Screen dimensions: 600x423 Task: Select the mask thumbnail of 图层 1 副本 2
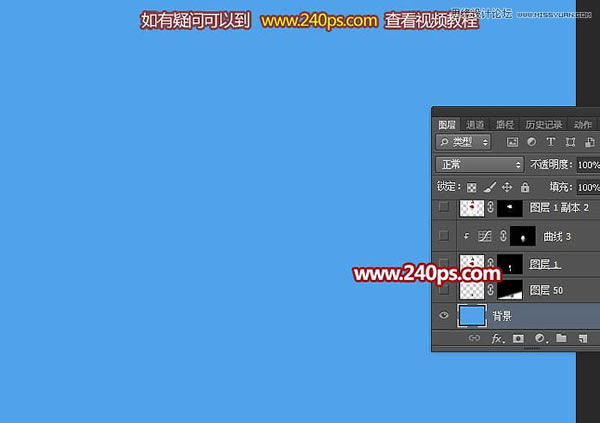[x=510, y=208]
